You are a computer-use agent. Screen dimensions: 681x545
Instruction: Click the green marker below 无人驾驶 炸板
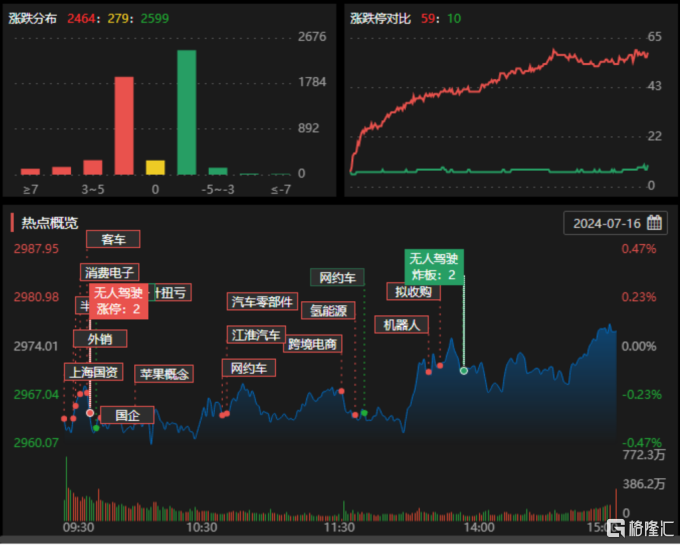click(464, 370)
